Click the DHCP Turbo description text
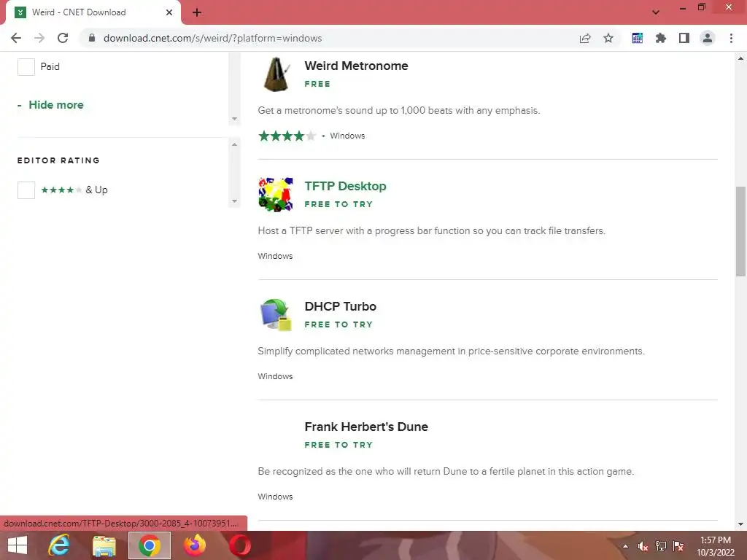 (451, 351)
